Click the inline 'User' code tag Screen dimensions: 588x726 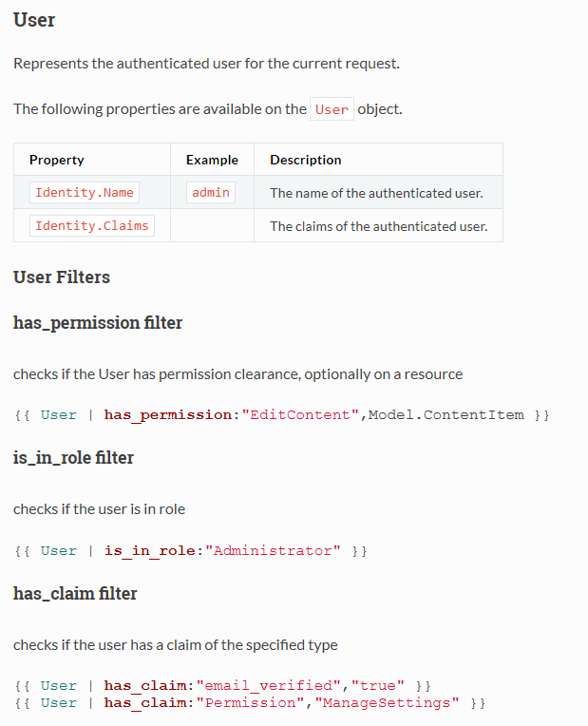click(332, 109)
